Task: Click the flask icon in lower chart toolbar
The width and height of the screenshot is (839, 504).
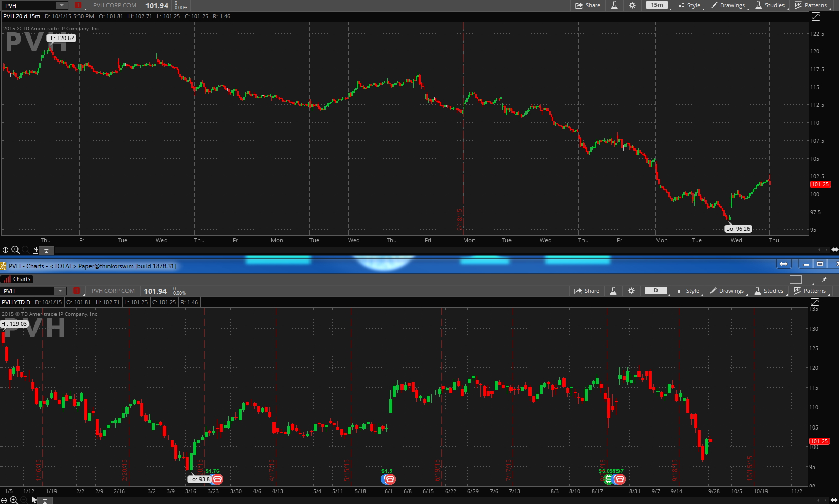Action: tap(613, 291)
